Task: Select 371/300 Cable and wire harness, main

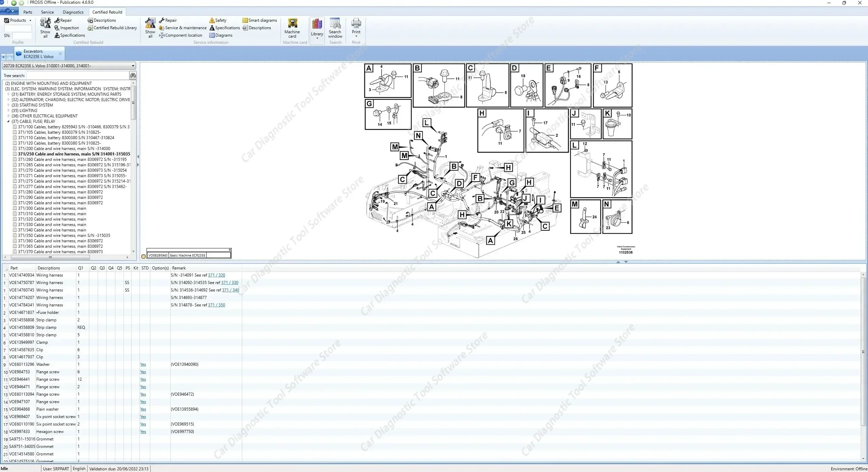Action: pos(52,208)
